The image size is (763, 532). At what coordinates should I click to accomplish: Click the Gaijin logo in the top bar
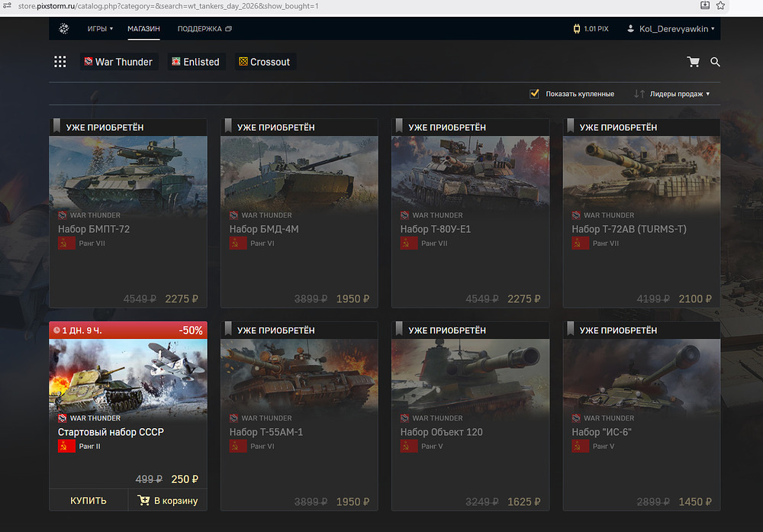pos(64,29)
